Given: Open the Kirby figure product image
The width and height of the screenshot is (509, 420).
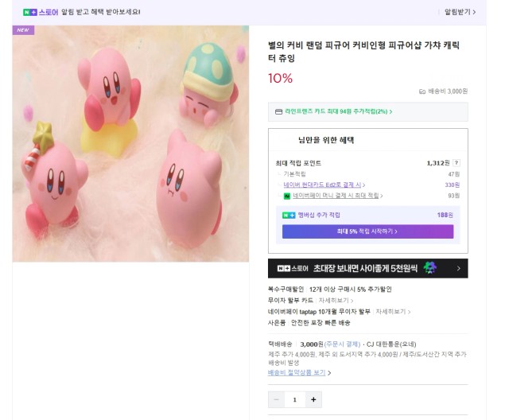Looking at the screenshot, I should coord(130,144).
